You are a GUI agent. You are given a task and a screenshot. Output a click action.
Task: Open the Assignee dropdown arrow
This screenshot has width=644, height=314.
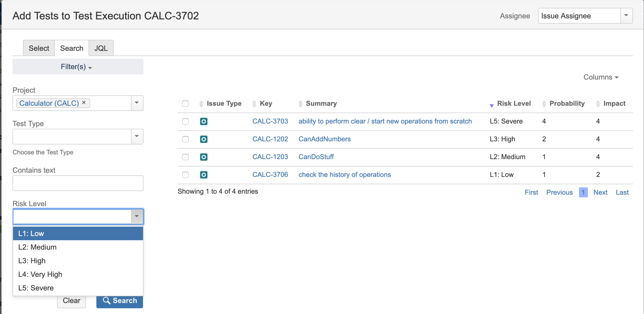click(x=626, y=16)
